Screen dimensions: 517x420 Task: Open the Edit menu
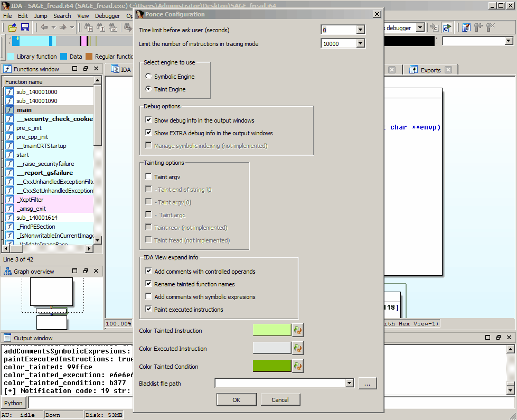tap(23, 16)
